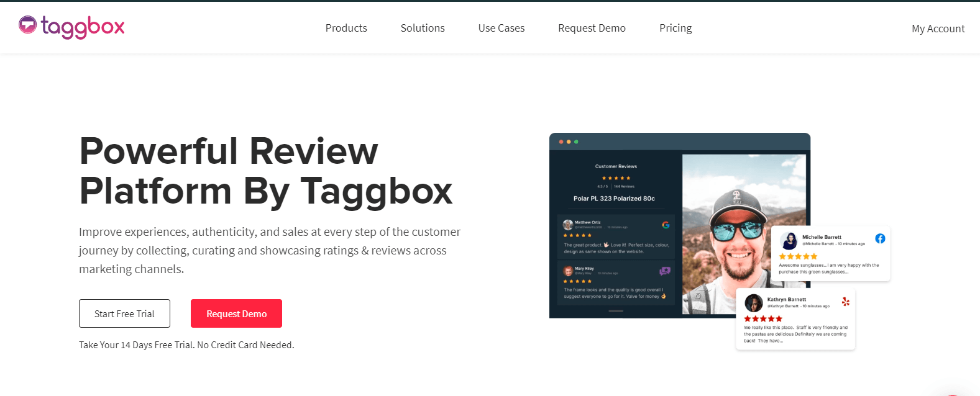Click the Customer Reviews star rating

click(x=616, y=178)
